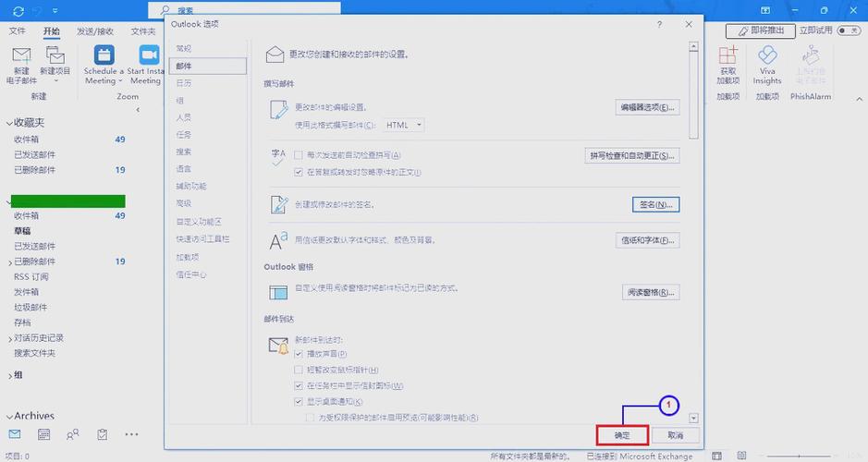Click the Zoom Schedule a Meeting icon

point(104,55)
